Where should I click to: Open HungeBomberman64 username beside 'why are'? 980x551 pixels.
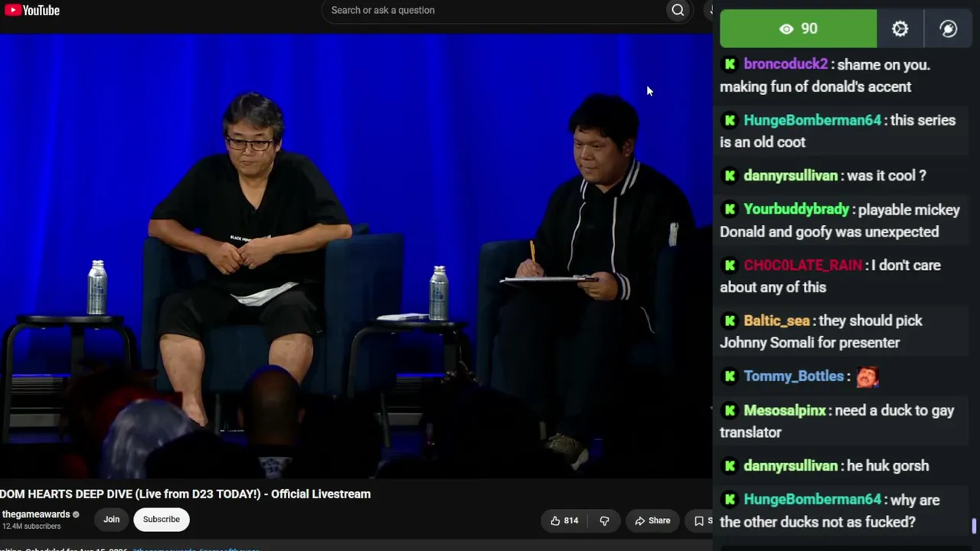[x=812, y=500]
